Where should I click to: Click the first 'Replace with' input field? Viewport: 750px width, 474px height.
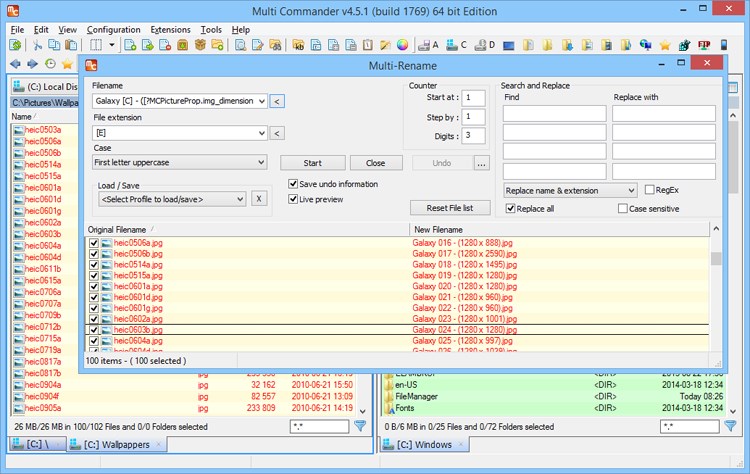coord(664,114)
